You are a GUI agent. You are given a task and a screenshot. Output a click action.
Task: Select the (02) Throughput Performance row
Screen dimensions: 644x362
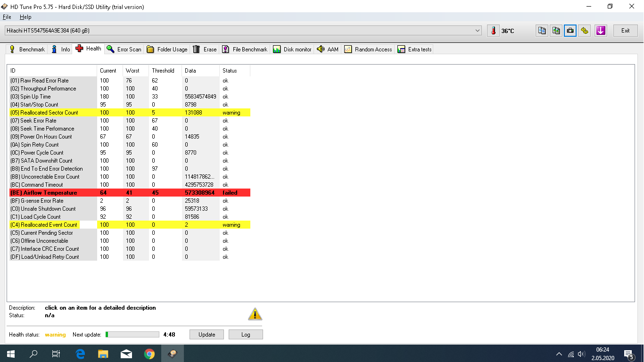130,89
